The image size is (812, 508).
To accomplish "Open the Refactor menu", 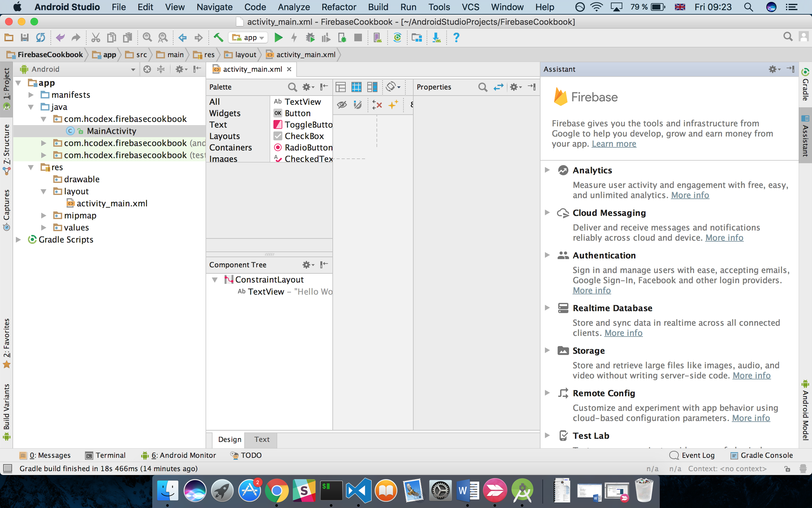I will coord(338,7).
